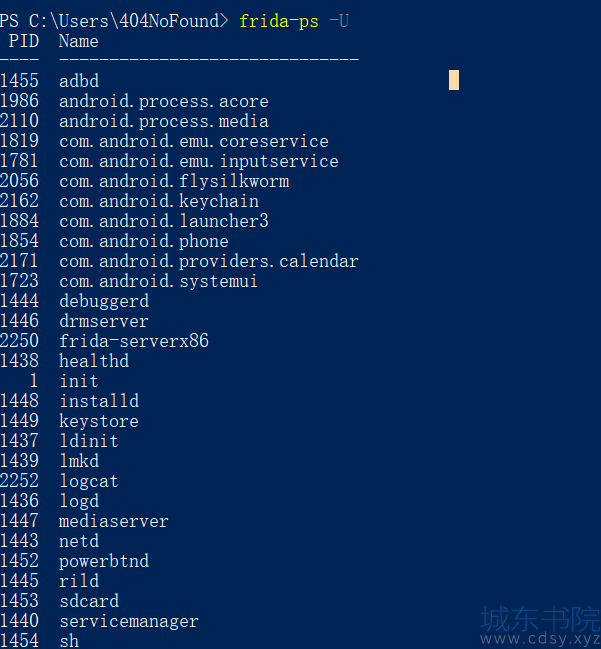
Task: Select com.android.emu.inputservice in the list
Action: (199, 161)
